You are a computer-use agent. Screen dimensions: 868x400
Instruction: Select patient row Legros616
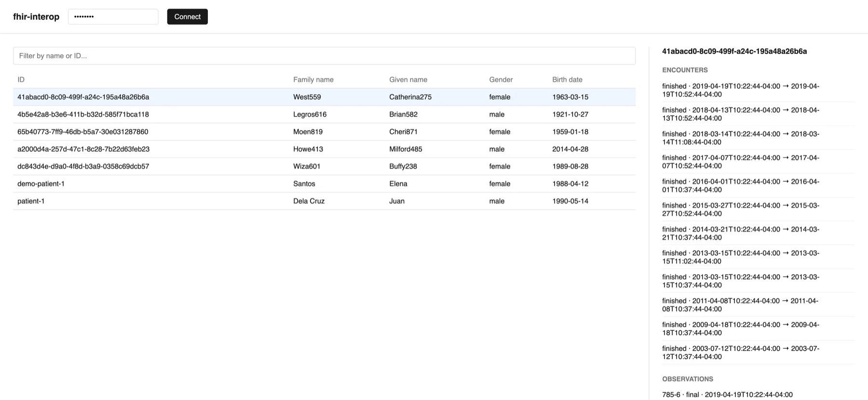click(324, 114)
